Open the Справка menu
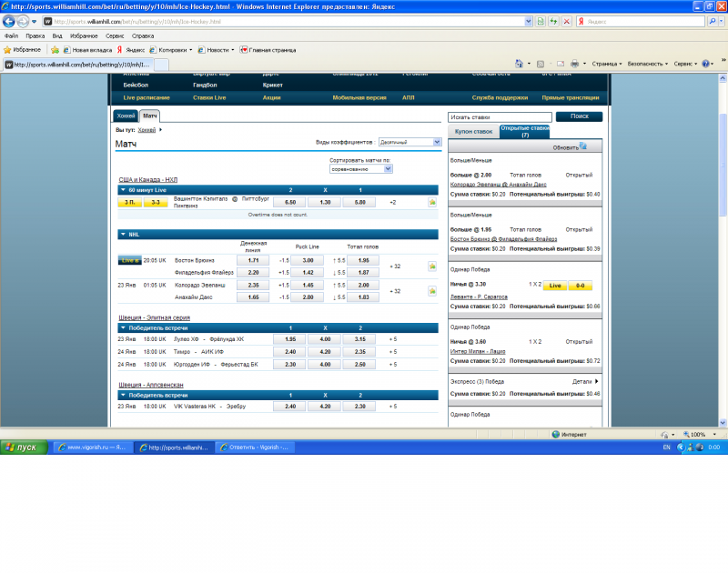The image size is (728, 573). (143, 35)
